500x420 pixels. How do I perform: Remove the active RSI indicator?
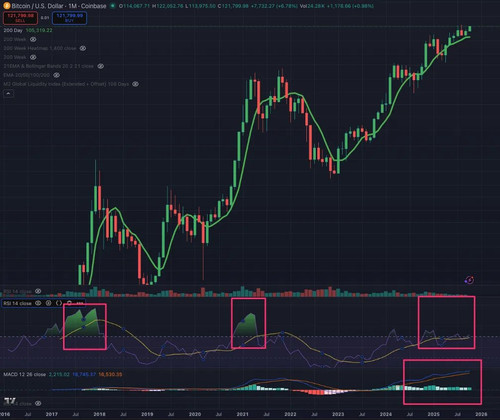click(x=69, y=303)
